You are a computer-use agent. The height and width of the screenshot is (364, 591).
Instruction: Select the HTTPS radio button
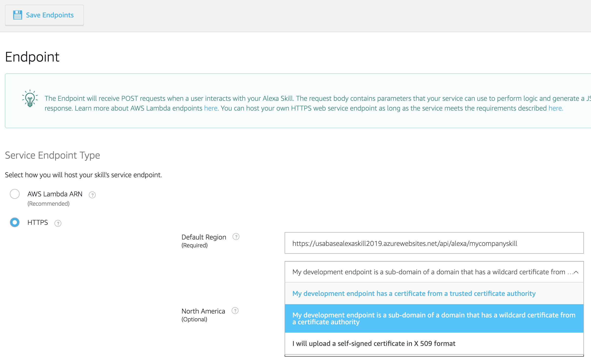(x=15, y=222)
